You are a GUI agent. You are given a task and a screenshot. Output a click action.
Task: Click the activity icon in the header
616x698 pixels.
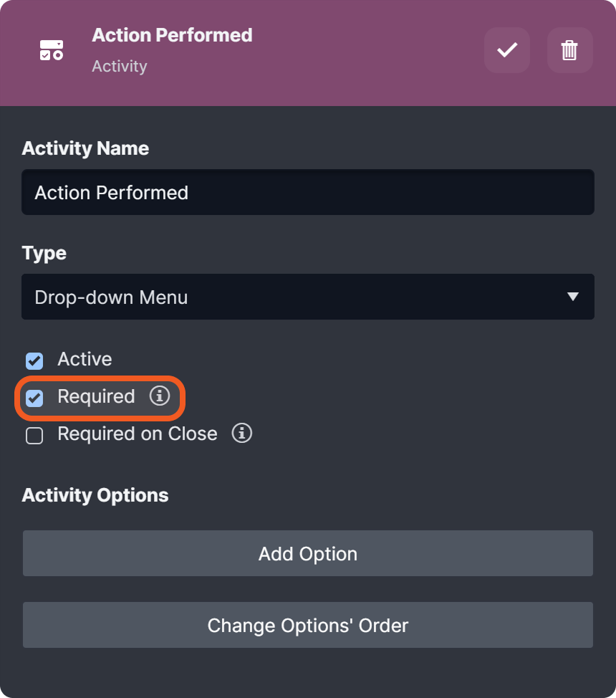tap(52, 50)
